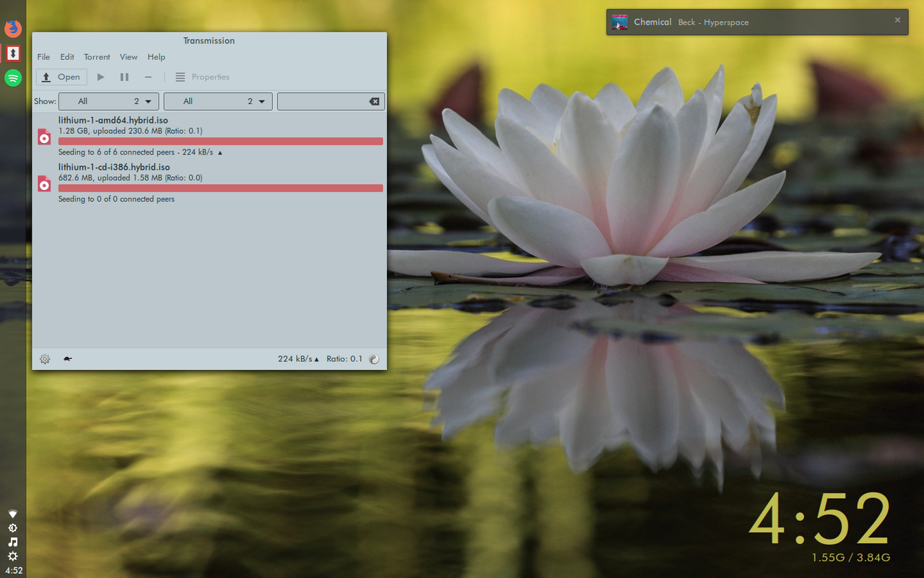Click lithium-1-amd64.hybrid.iso disc icon

[x=45, y=137]
